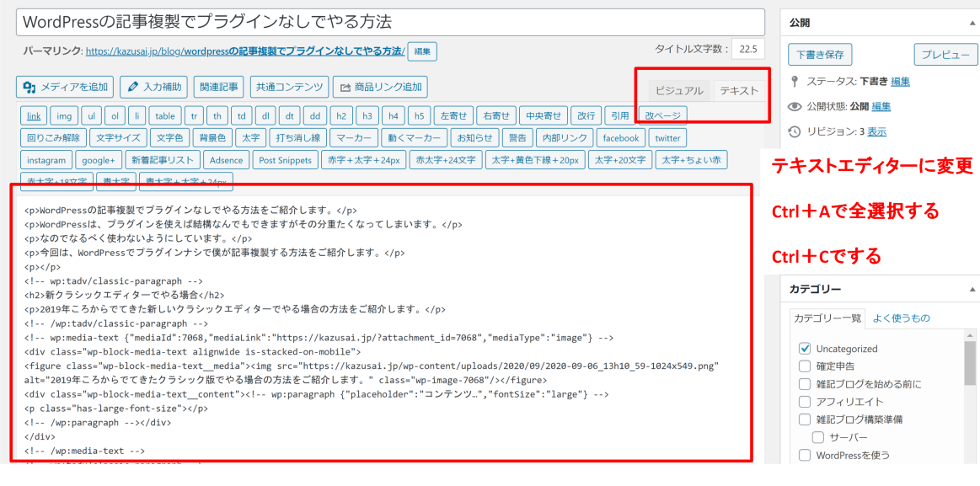
Task: Click the お知らせ notice button
Action: (x=475, y=138)
